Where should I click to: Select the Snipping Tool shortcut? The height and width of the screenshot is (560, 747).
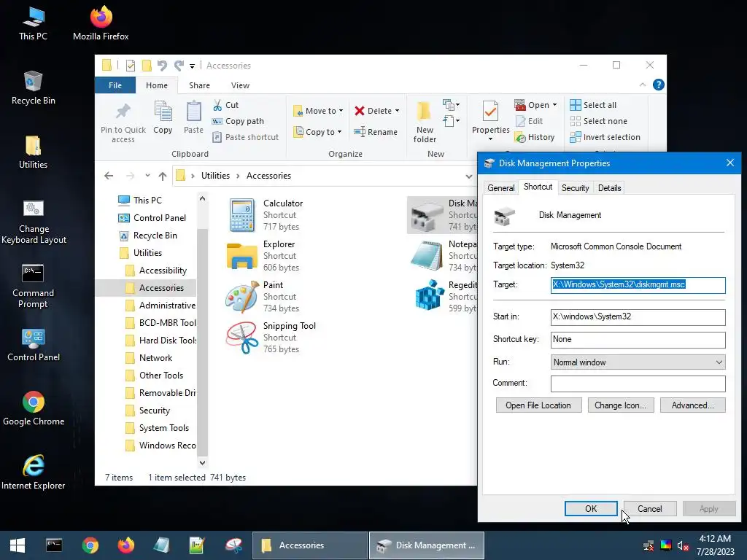click(271, 337)
